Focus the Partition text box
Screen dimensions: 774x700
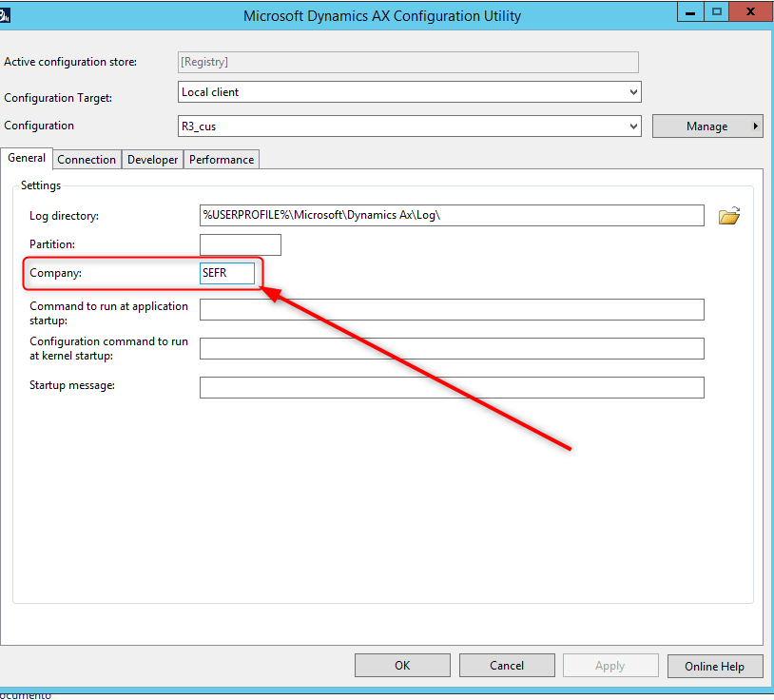pyautogui.click(x=240, y=244)
